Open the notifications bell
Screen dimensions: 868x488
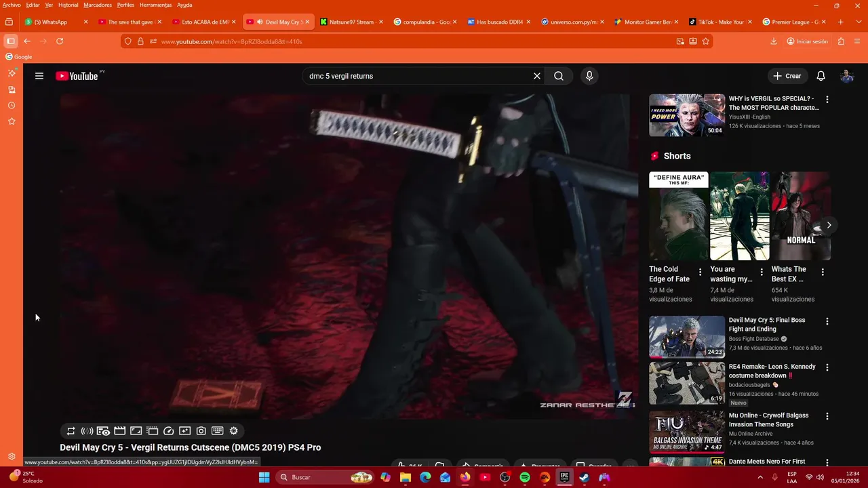point(821,76)
